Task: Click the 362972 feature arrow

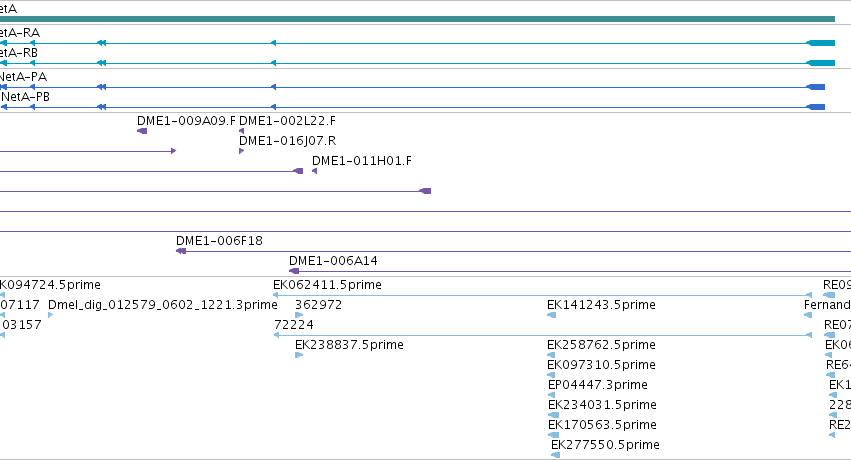Action: pyautogui.click(x=299, y=315)
